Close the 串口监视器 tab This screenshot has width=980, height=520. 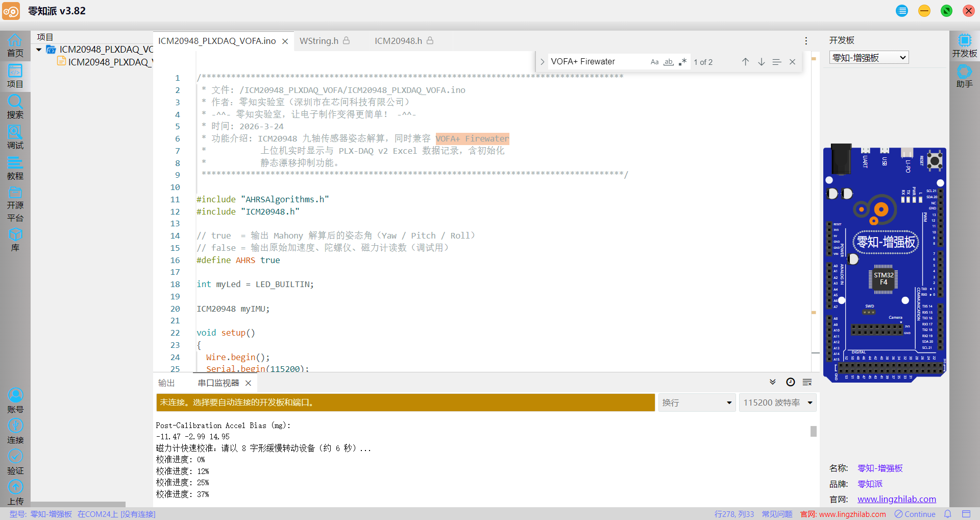pos(249,383)
